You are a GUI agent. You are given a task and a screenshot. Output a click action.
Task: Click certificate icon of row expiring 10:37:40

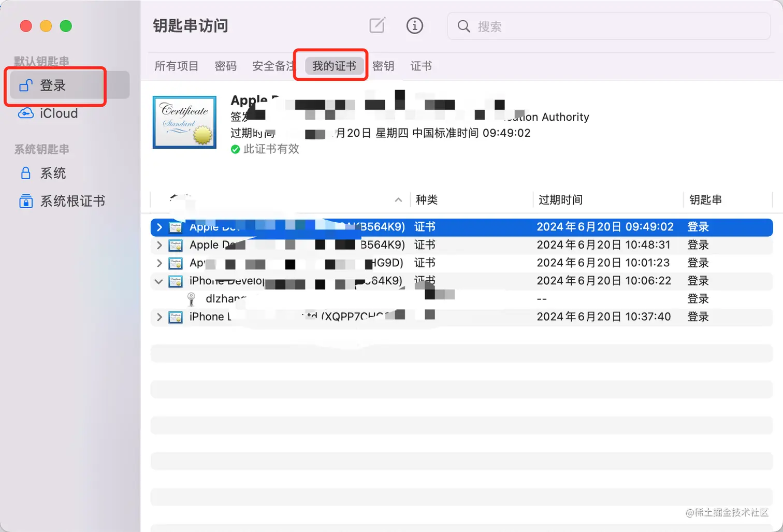176,317
